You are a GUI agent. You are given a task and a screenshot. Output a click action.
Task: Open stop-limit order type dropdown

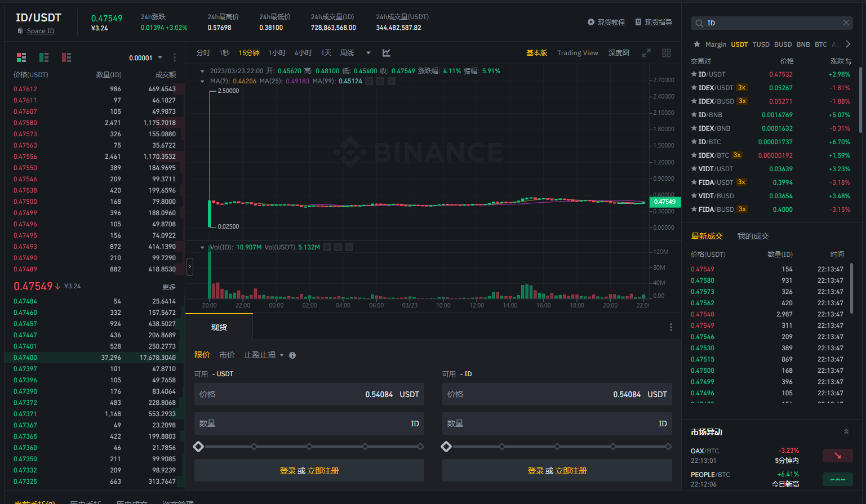coord(264,355)
